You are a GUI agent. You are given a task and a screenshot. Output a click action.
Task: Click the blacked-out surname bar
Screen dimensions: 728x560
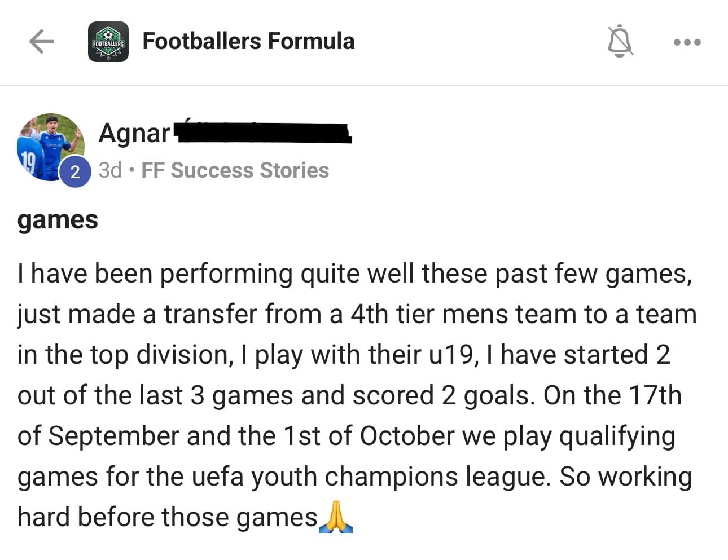coord(262,133)
